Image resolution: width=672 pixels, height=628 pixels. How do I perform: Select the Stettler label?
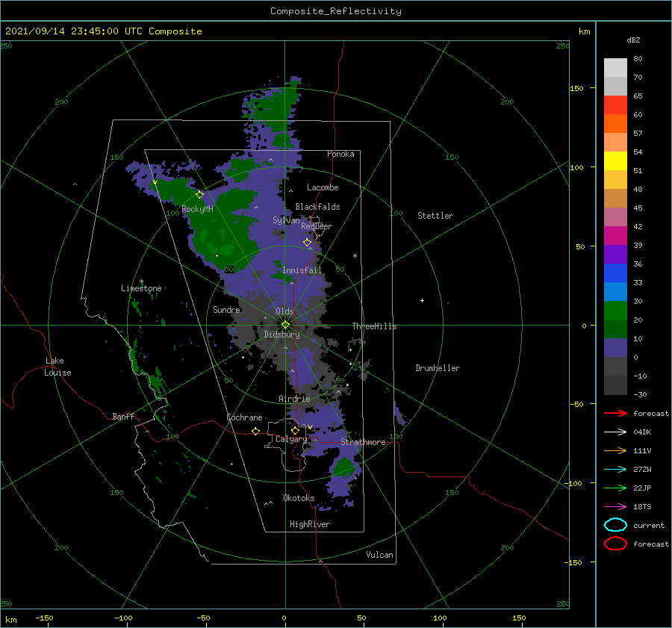click(435, 216)
